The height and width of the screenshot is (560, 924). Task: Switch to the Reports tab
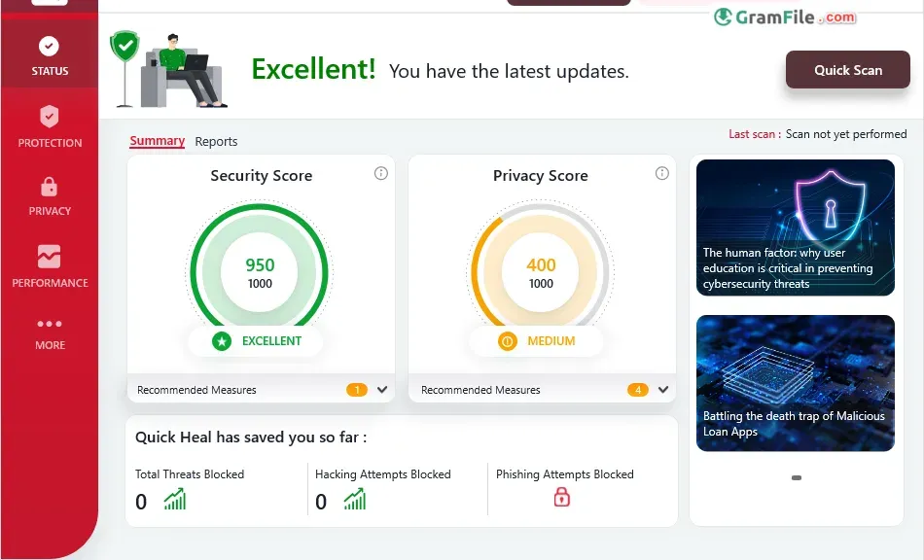click(x=216, y=141)
